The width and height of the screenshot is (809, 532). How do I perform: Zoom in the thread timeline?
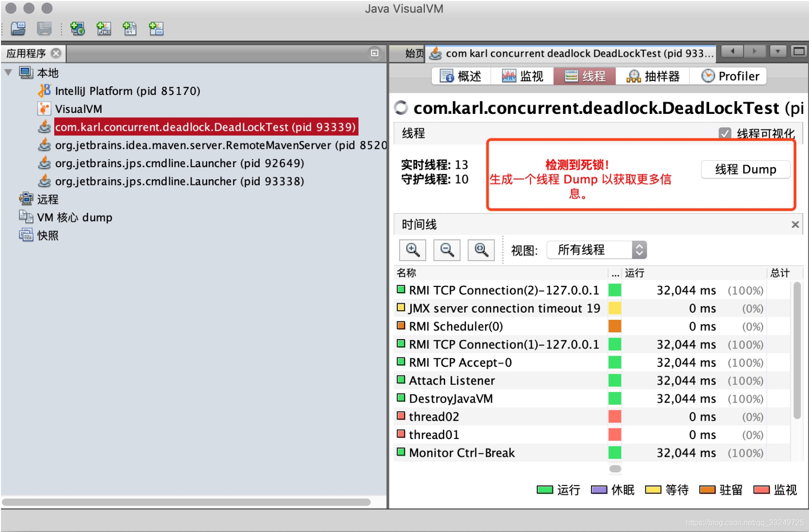point(413,250)
